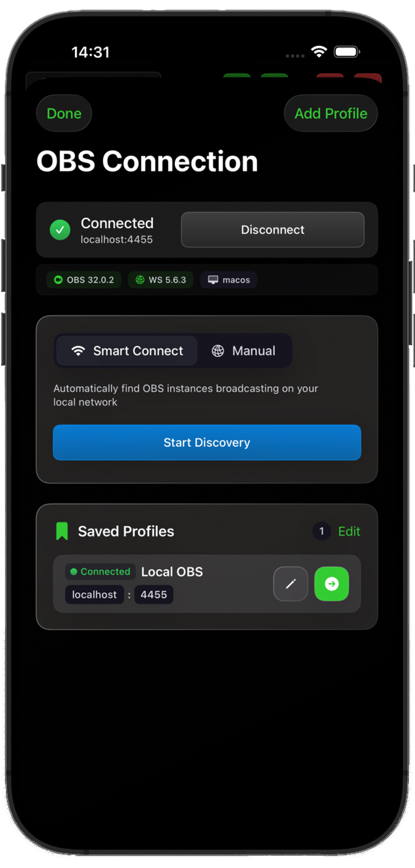Switch to the Manual tab

point(244,351)
